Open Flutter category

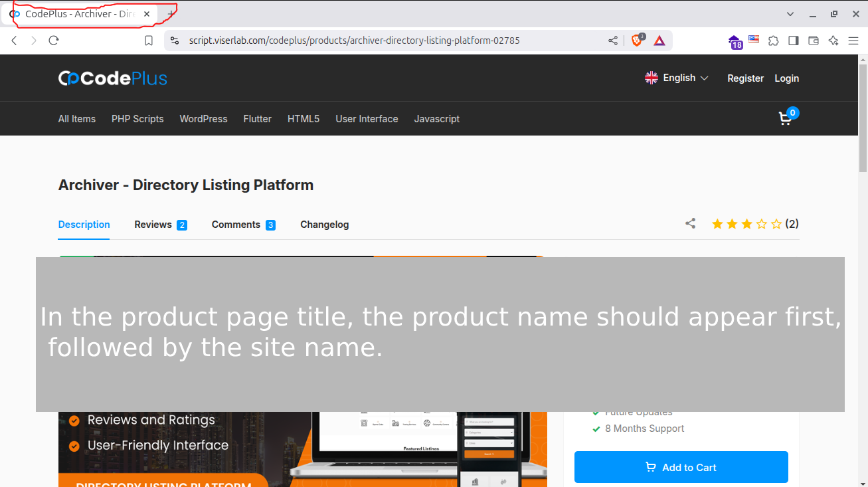[258, 119]
